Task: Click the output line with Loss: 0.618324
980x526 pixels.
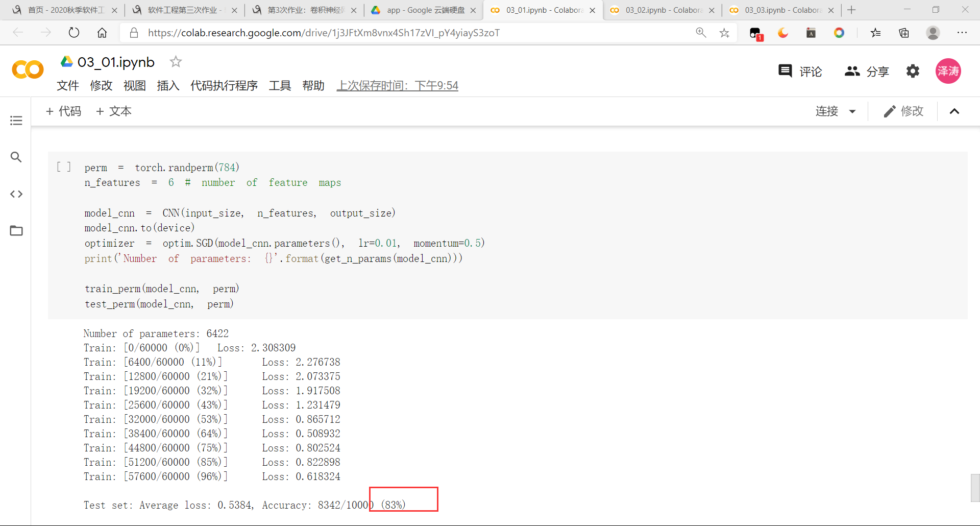Action: tap(212, 476)
